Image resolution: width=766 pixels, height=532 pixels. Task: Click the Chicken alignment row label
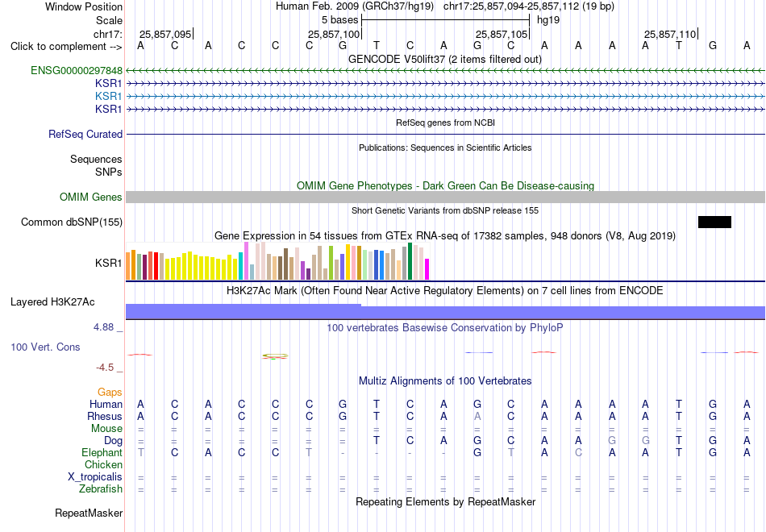[103, 464]
